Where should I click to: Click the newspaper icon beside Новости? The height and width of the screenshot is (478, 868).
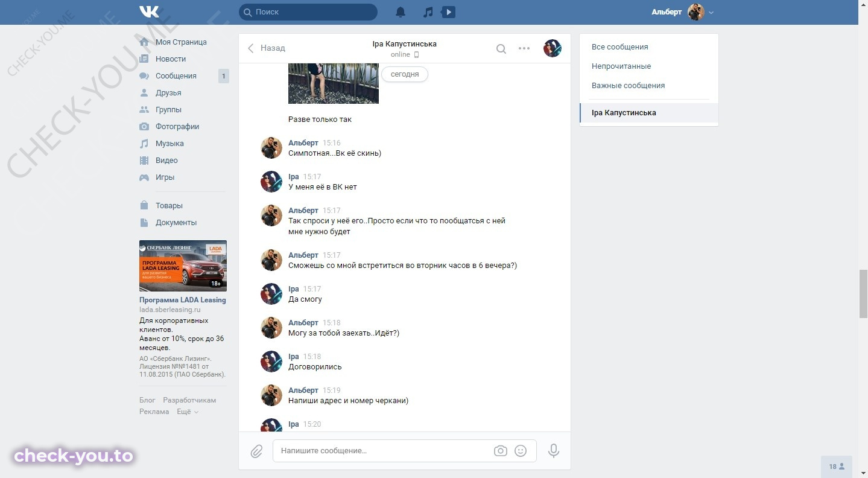tap(144, 59)
